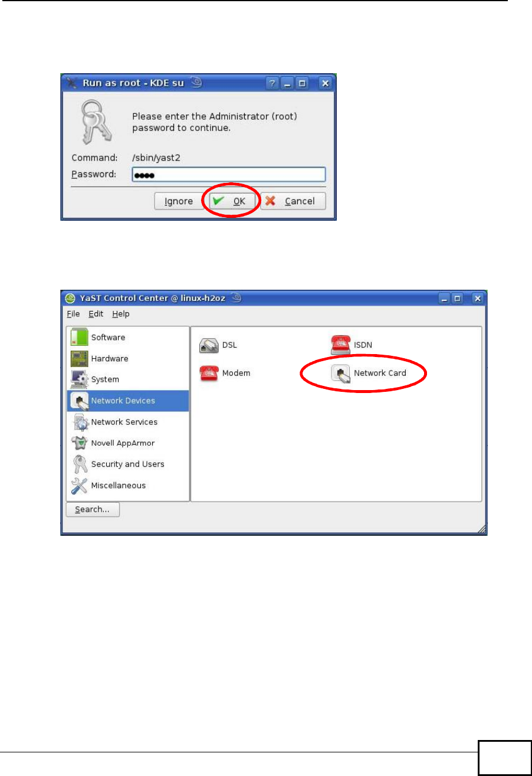Click the Search... button
532x776 pixels.
[93, 509]
